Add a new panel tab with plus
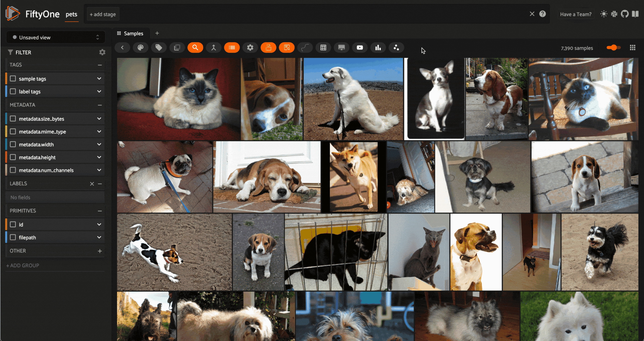Viewport: 644px width, 341px height. coord(157,33)
